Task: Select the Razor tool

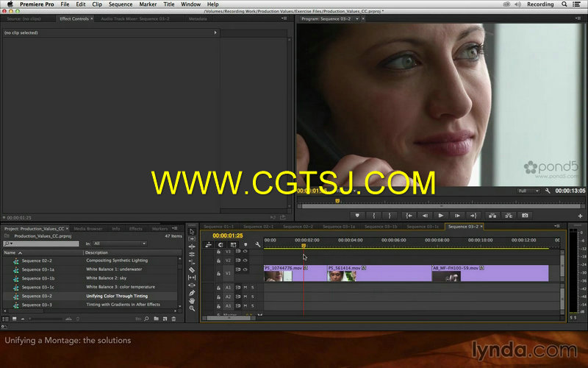Action: pos(192,269)
